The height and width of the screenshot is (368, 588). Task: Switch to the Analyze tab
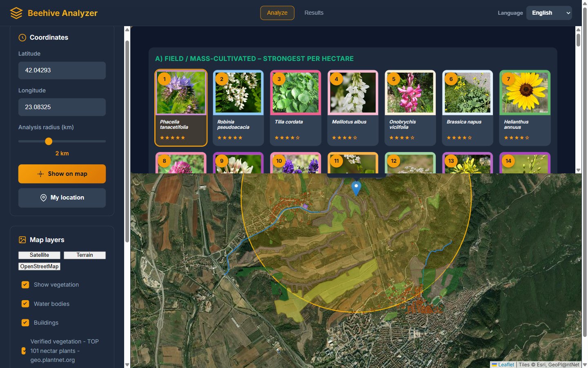click(x=277, y=13)
